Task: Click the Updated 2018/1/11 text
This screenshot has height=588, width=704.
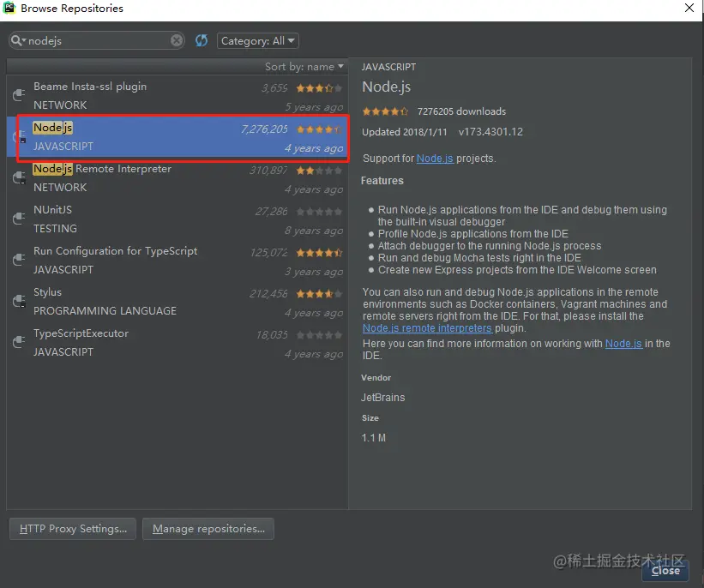Action: pos(405,132)
